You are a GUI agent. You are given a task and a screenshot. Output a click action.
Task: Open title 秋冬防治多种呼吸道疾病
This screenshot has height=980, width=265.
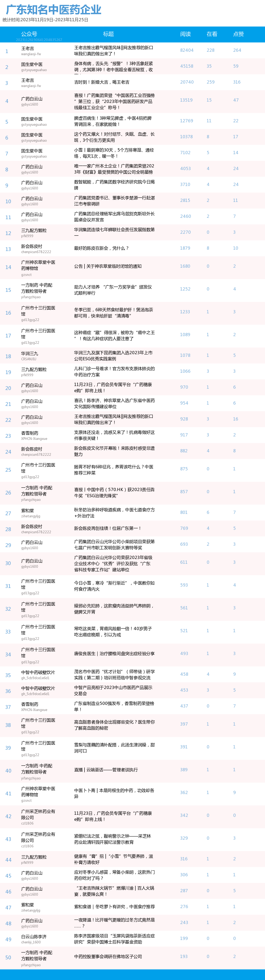[x=114, y=513]
